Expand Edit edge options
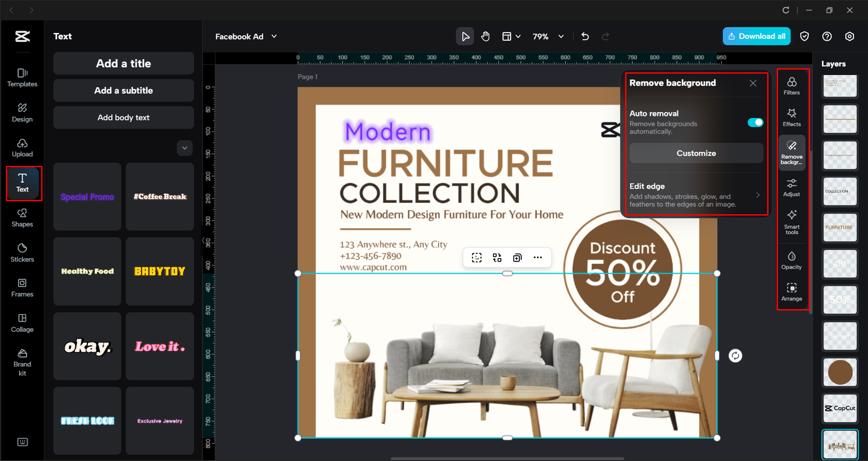The image size is (868, 461). [759, 195]
